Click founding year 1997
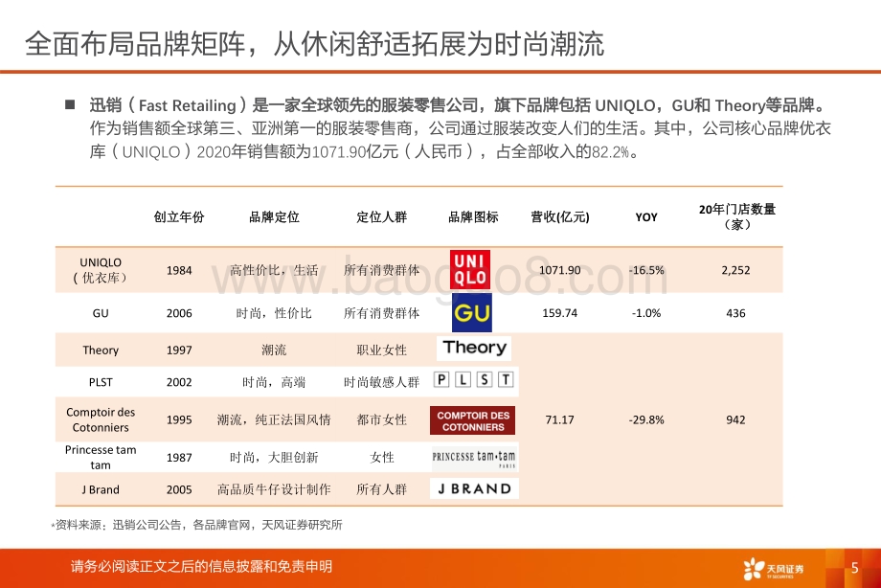 pyautogui.click(x=179, y=351)
